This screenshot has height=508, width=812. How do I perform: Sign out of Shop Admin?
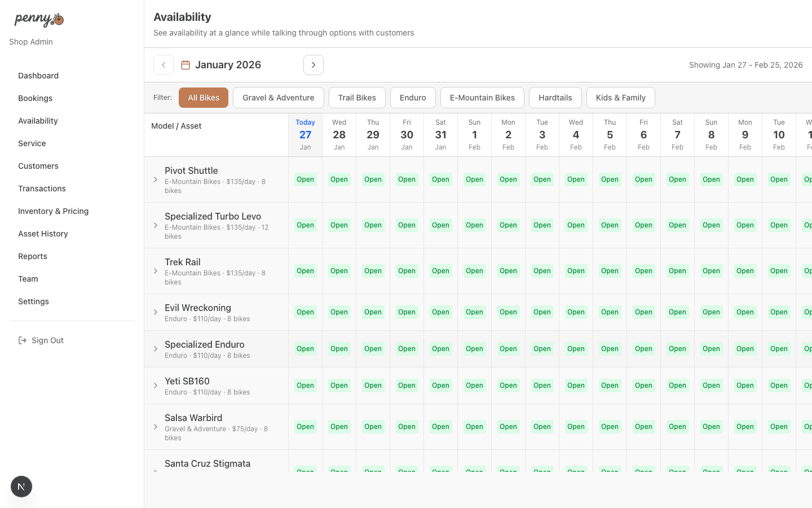pyautogui.click(x=47, y=340)
